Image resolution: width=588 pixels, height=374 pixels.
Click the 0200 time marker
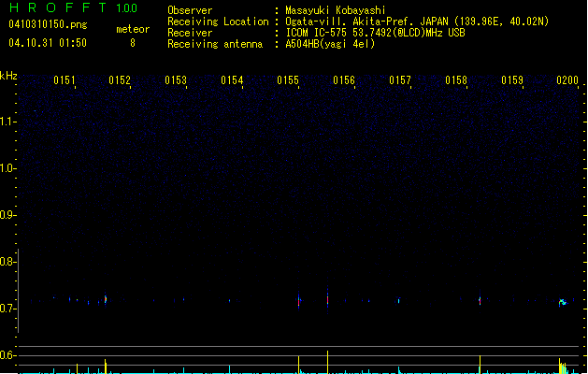[x=567, y=80]
